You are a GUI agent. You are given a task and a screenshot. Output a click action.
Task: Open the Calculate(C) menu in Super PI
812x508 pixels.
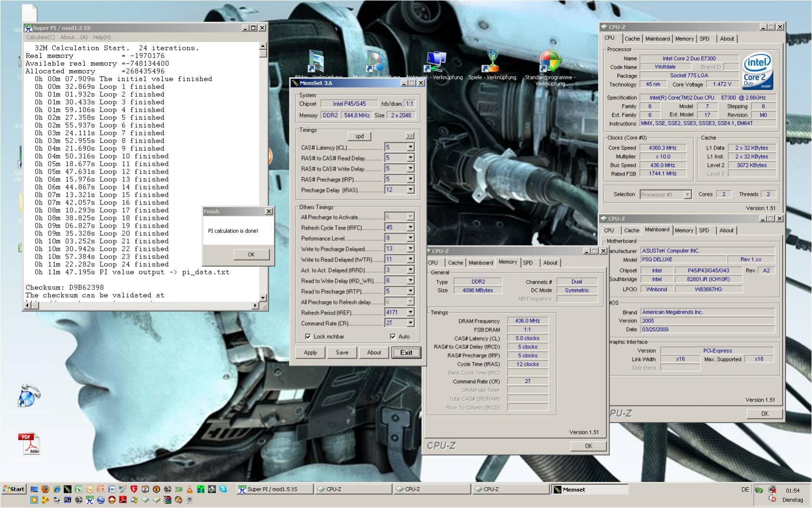[x=40, y=37]
